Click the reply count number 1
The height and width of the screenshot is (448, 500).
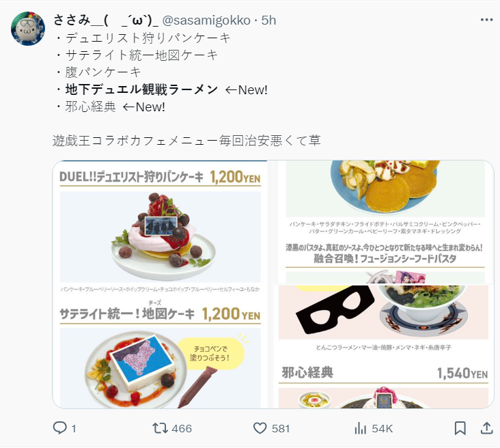point(74,429)
